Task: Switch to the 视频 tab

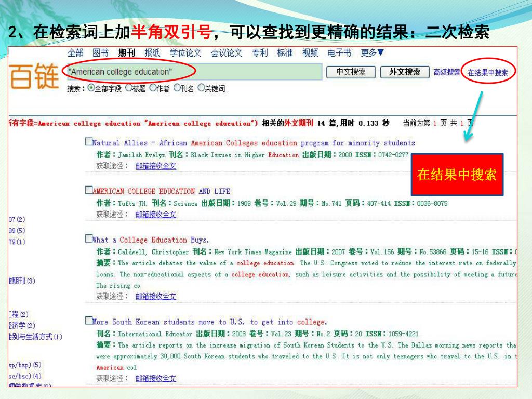Action: tap(310, 52)
